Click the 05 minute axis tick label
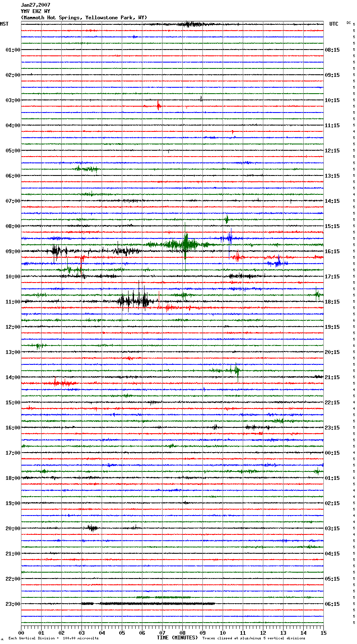The width and height of the screenshot is (357, 644). tap(122, 633)
